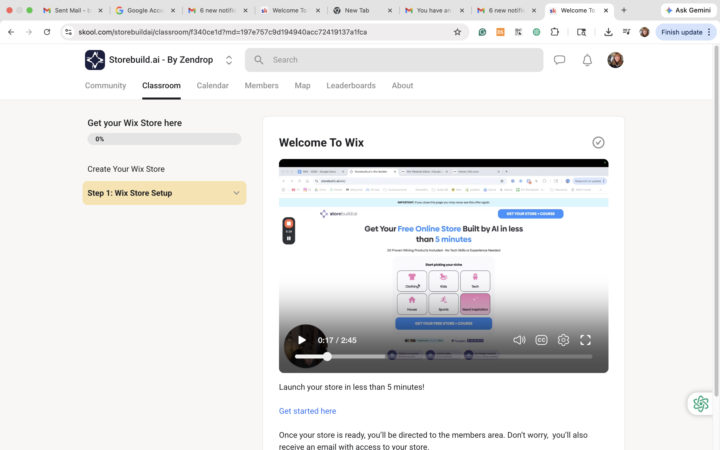720x450 pixels.
Task: Open the ChatGPT floating extension button
Action: coord(701,404)
